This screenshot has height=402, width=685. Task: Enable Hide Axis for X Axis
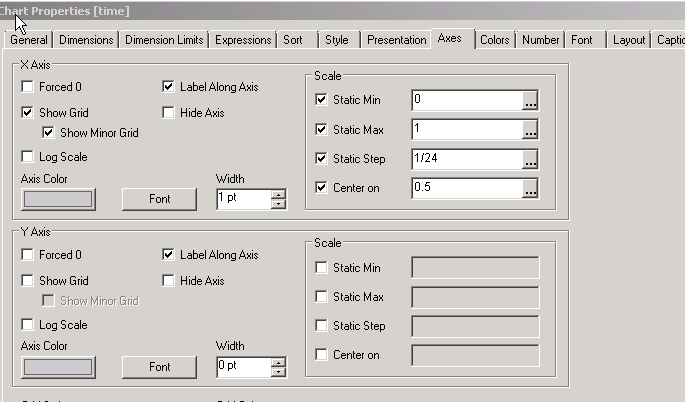point(168,113)
